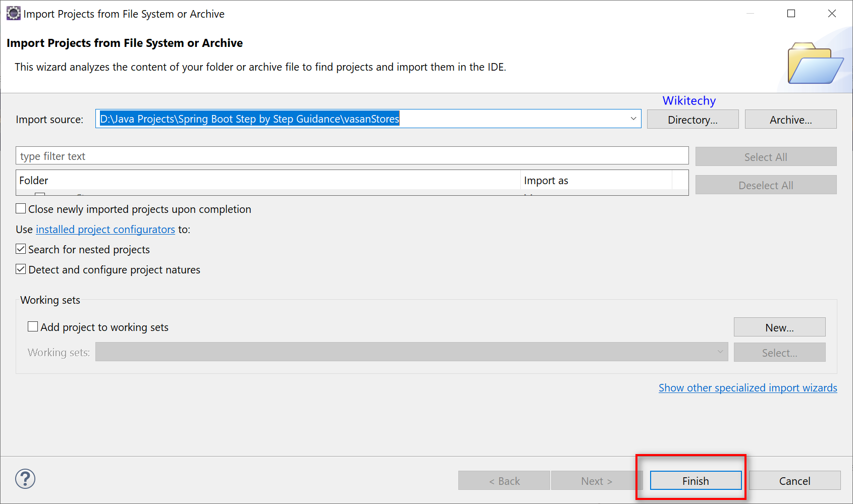Click the folder wizard banner icon

pyautogui.click(x=814, y=64)
